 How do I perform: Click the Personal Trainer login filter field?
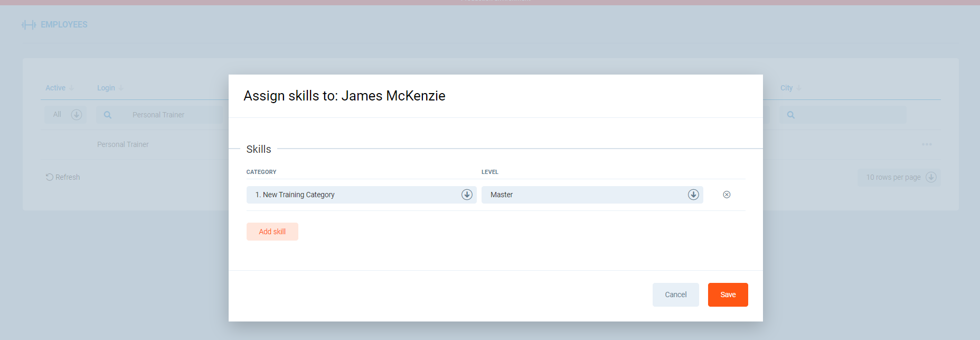[x=169, y=115]
